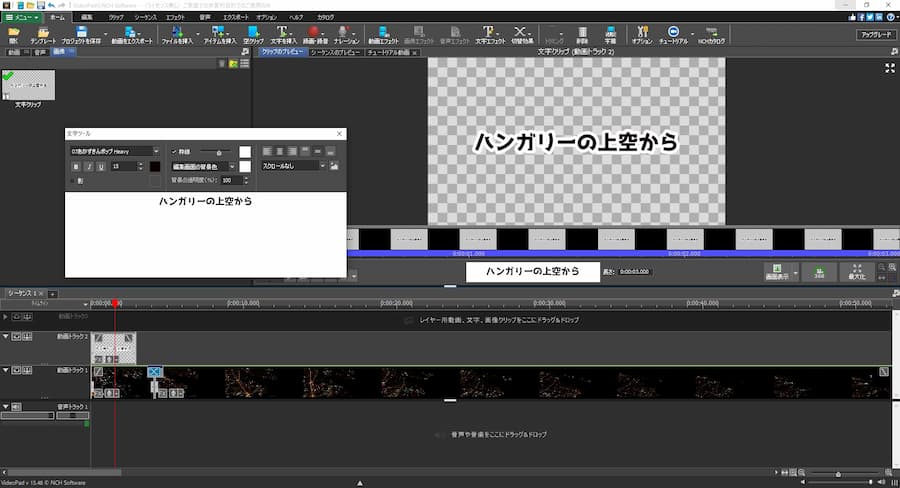Toggle italic in text tool
Viewport: 900px width, 488px height.
(88, 166)
